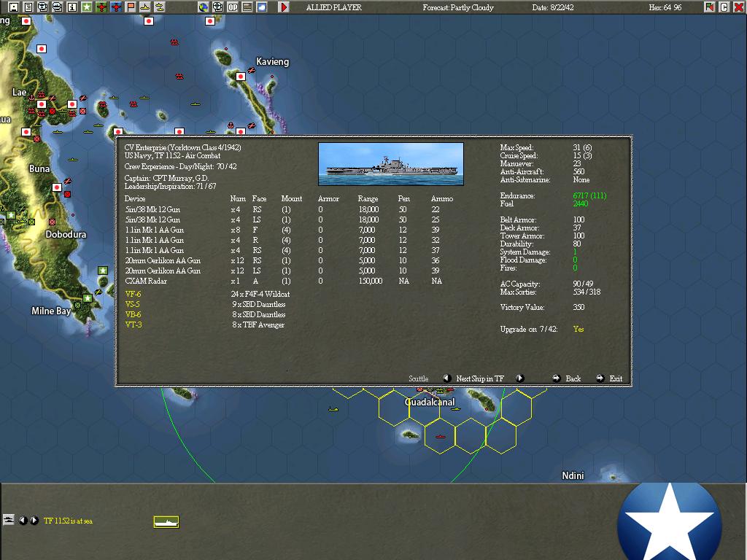Select next task force arrow in bottom panel

click(x=34, y=521)
